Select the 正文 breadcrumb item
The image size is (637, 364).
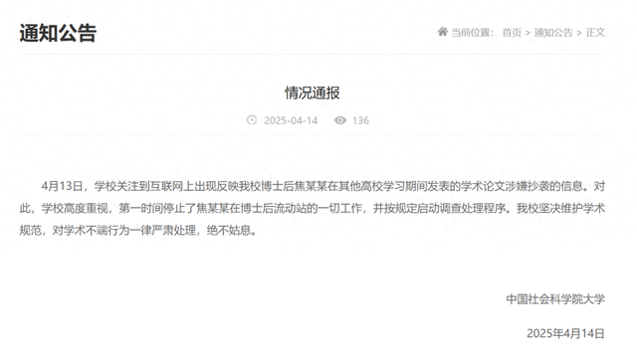point(595,32)
